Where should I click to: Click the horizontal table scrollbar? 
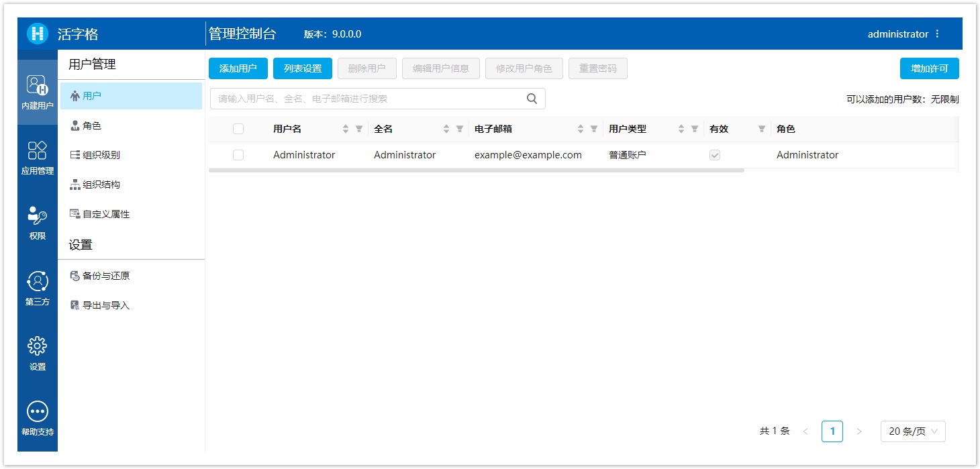(x=477, y=170)
